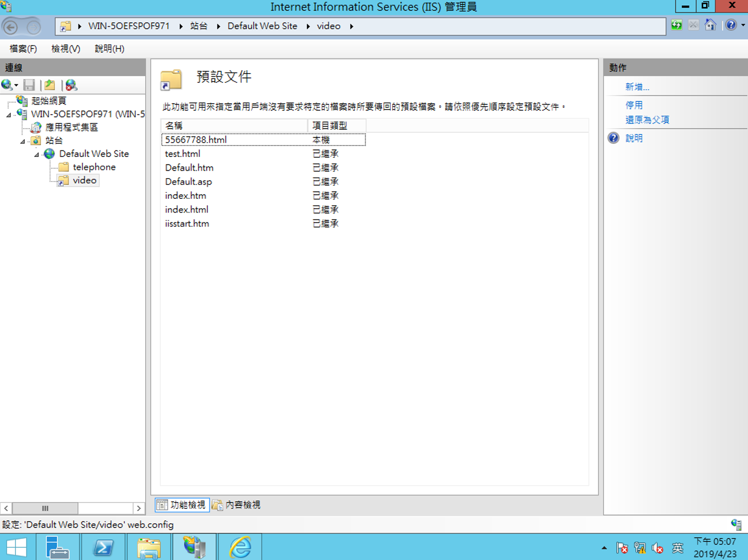Open Server Manager from taskbar

click(58, 547)
